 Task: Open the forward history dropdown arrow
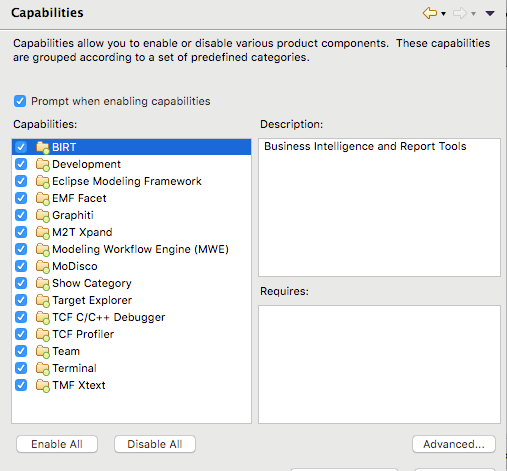[x=473, y=14]
